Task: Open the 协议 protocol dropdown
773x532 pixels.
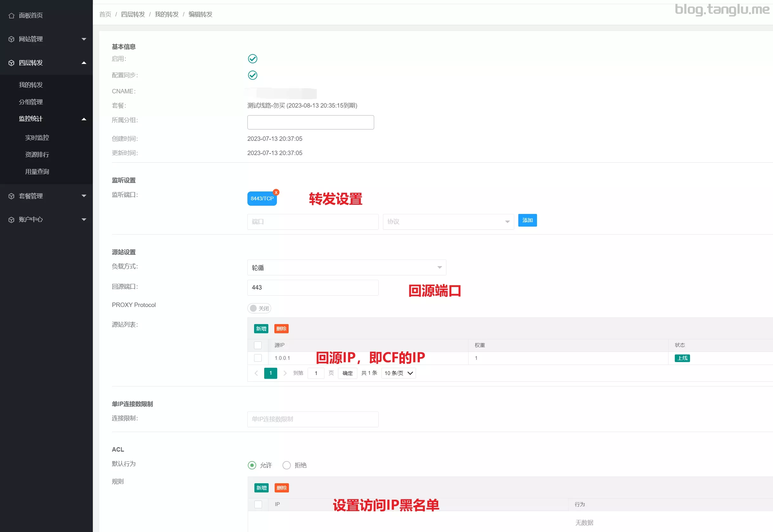Action: (448, 222)
